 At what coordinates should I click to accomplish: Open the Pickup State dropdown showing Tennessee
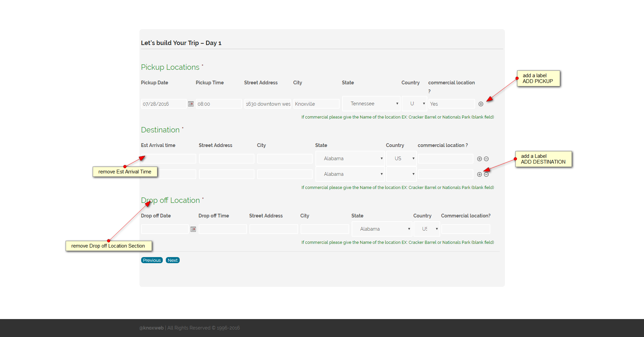(x=371, y=104)
